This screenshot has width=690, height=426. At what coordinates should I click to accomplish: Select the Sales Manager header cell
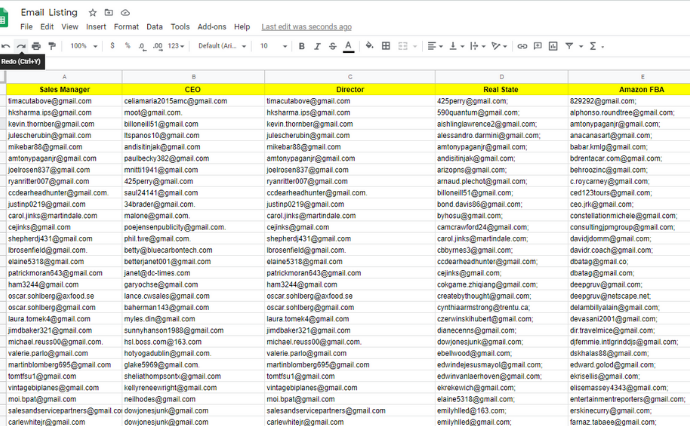coord(64,89)
